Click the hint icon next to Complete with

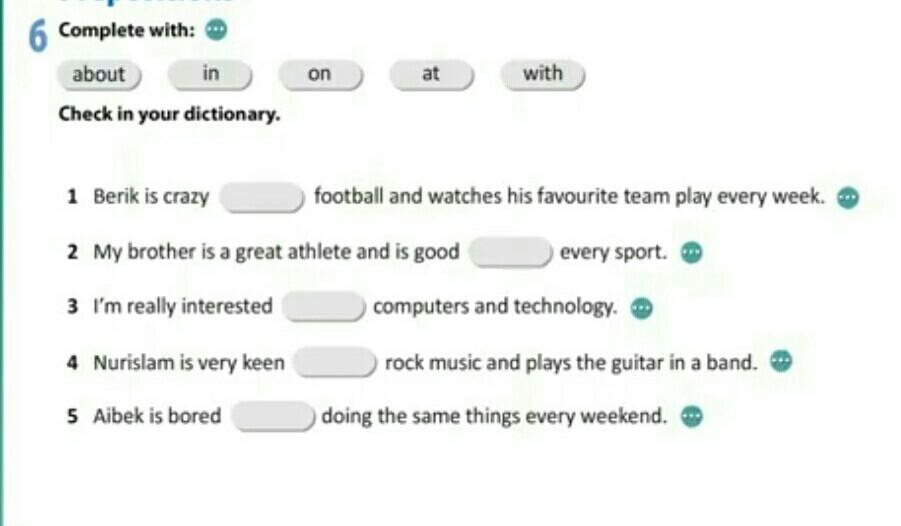point(216,30)
